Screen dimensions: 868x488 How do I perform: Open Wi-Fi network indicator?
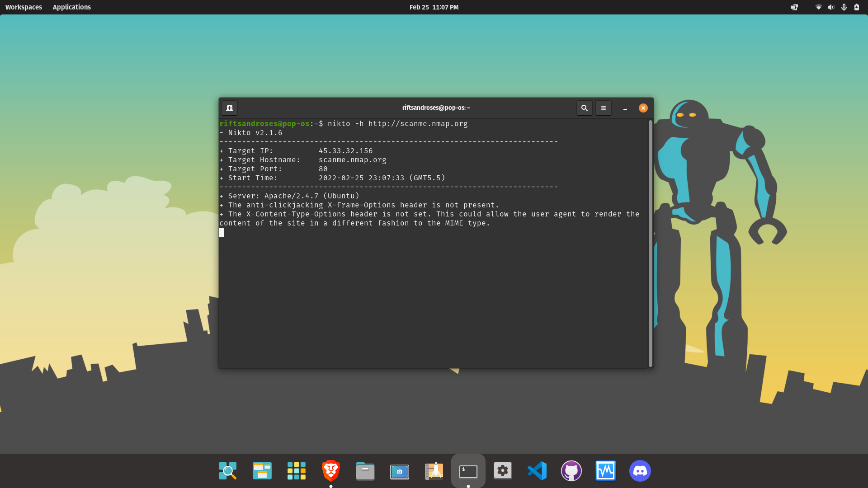818,7
